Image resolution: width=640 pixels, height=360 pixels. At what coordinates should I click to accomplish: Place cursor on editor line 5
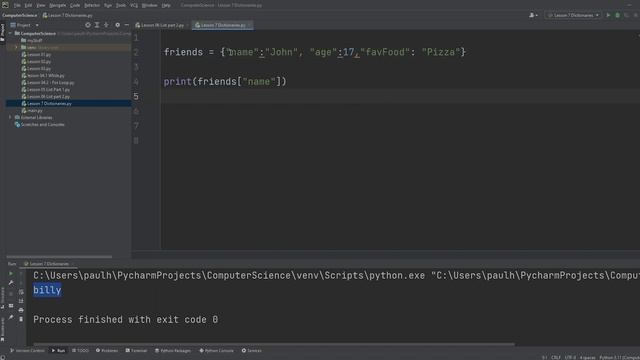[400, 96]
